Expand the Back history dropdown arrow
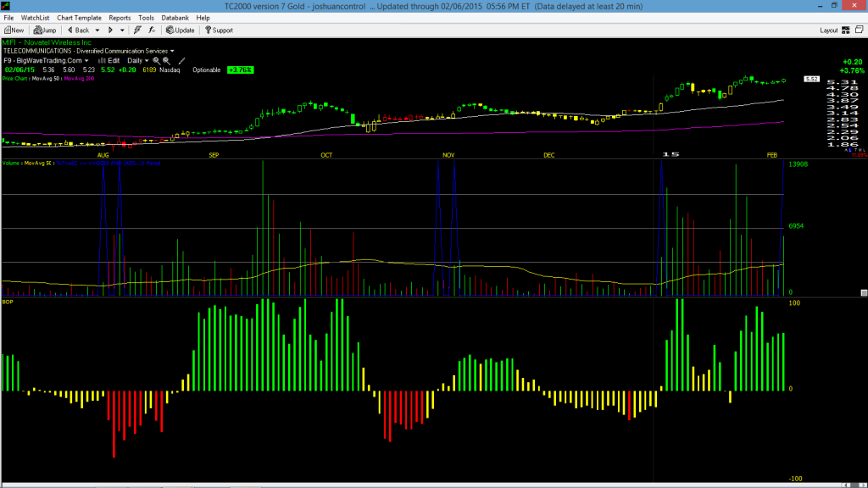868x488 pixels. 97,30
